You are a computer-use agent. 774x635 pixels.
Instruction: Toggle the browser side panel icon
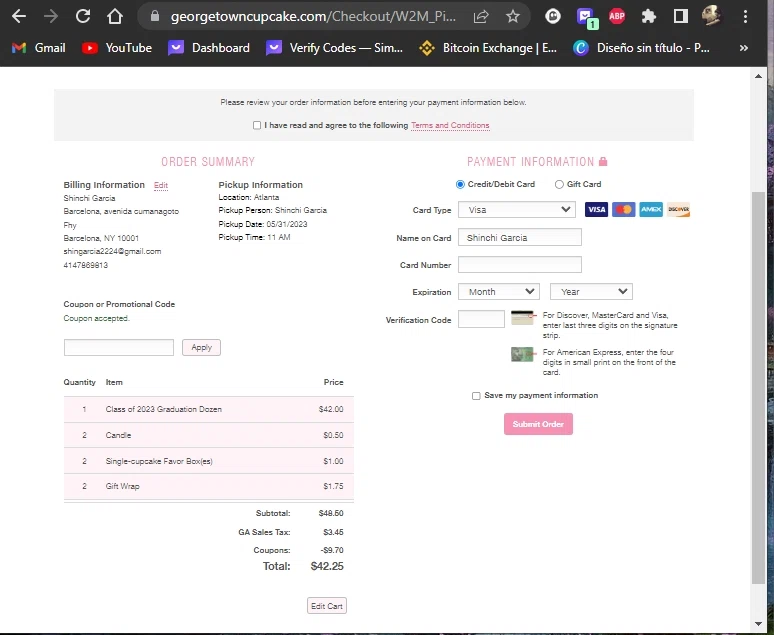[681, 16]
